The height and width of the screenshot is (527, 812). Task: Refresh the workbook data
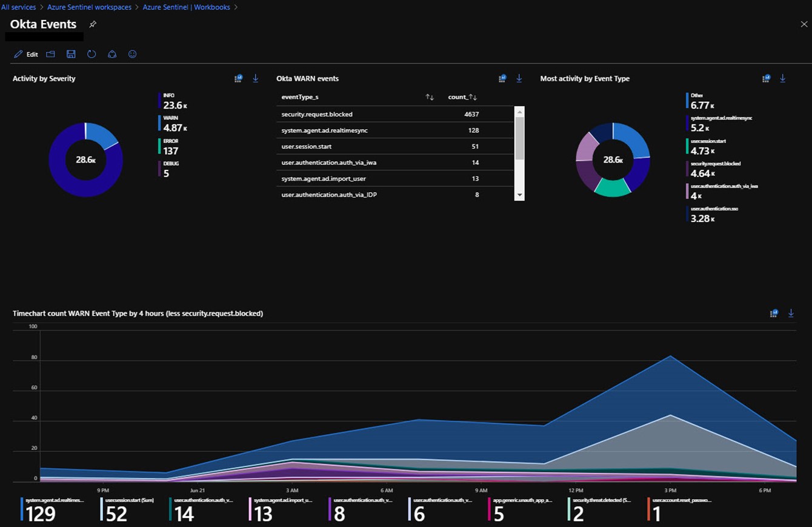[92, 55]
